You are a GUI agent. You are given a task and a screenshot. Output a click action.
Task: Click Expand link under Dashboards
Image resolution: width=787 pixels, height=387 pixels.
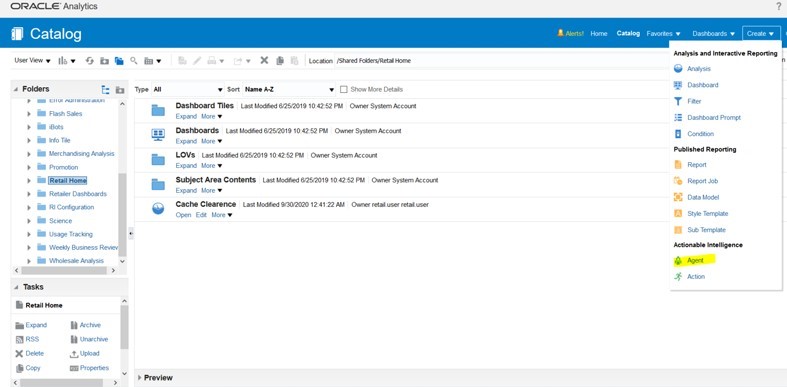[186, 141]
